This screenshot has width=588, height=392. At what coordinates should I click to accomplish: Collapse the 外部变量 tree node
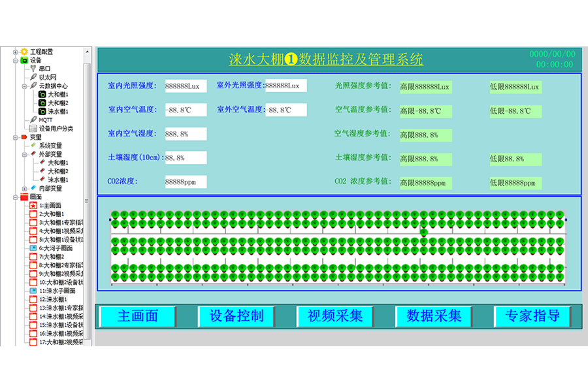tap(24, 154)
